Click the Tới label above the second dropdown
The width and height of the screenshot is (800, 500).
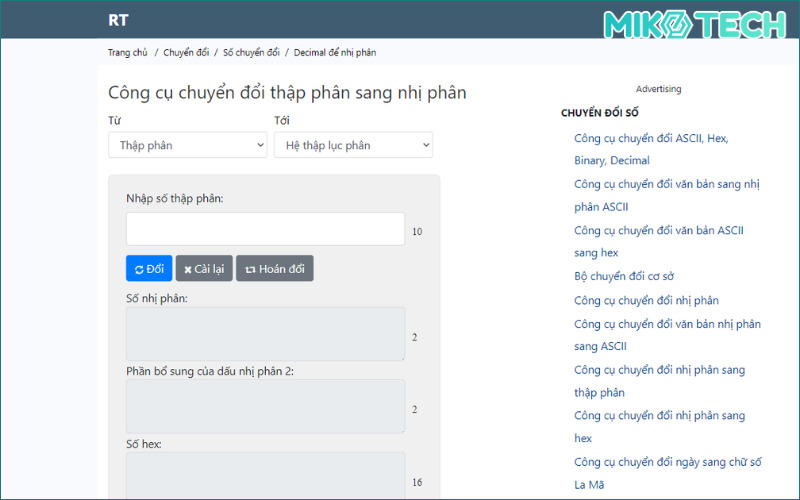282,120
